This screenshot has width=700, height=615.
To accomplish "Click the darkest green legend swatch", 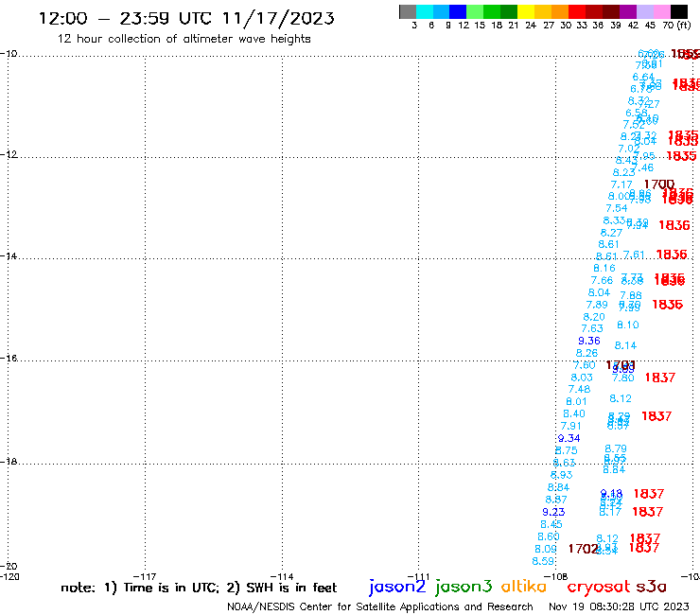I will (x=509, y=11).
